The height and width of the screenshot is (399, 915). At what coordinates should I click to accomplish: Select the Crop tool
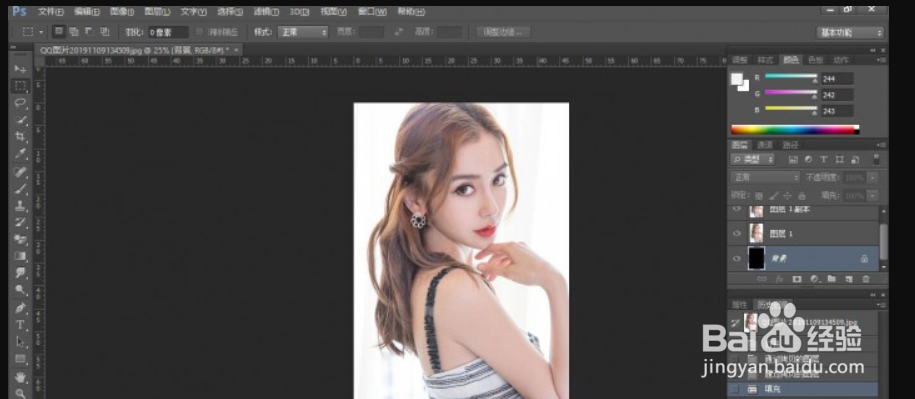[20, 137]
